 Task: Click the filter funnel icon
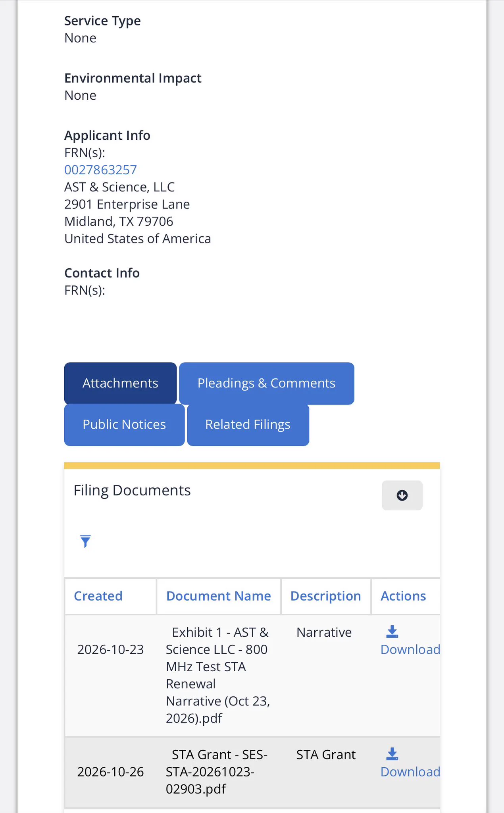tap(85, 541)
